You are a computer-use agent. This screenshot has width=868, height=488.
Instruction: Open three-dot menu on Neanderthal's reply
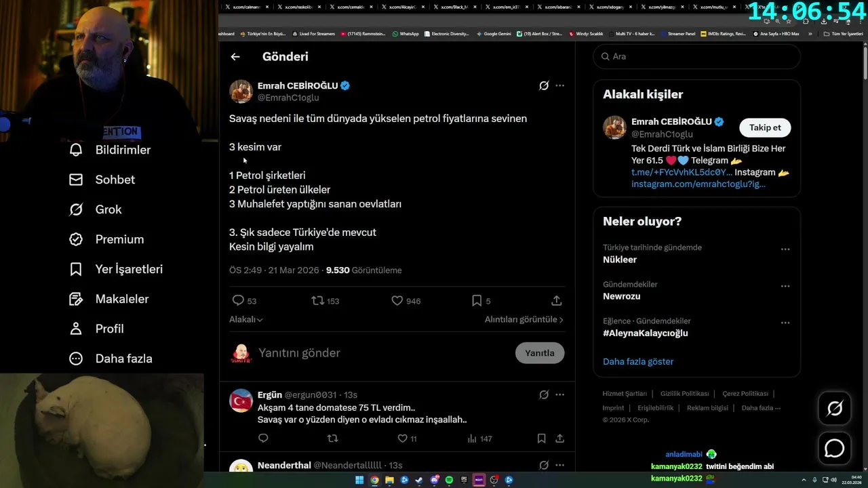tap(559, 465)
